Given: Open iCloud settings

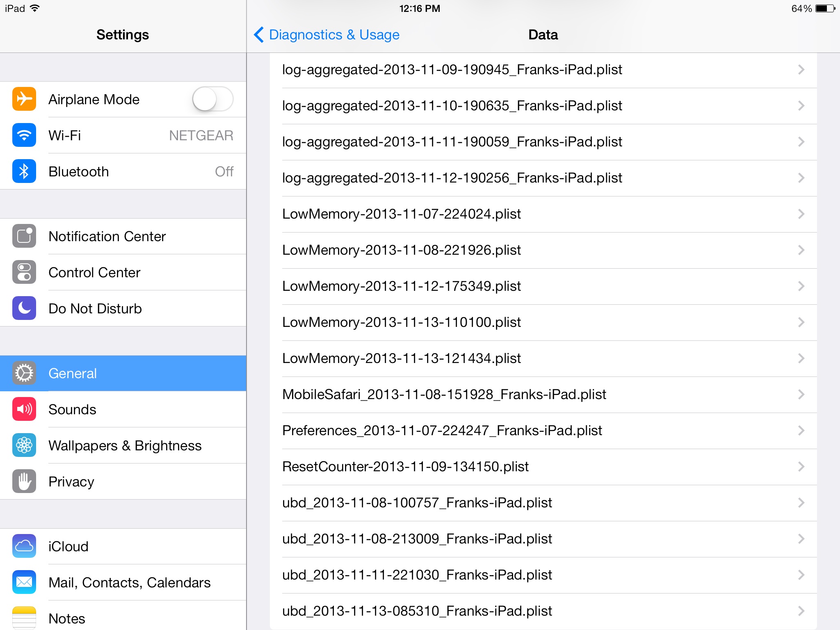Looking at the screenshot, I should (x=123, y=546).
